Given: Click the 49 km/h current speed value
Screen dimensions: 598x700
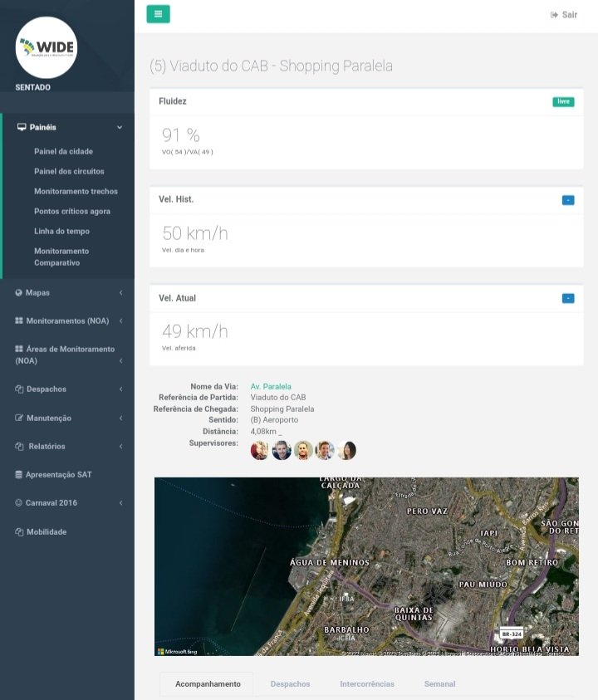Looking at the screenshot, I should pyautogui.click(x=195, y=331).
